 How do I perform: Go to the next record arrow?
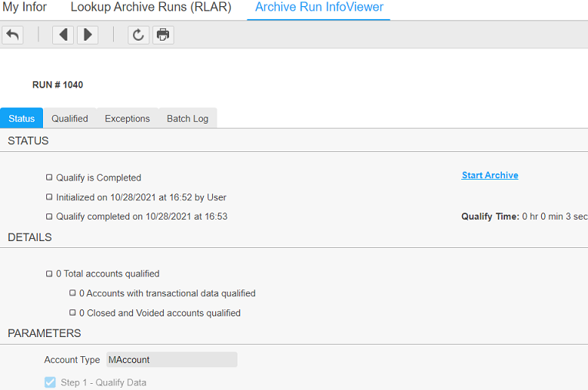tap(88, 35)
